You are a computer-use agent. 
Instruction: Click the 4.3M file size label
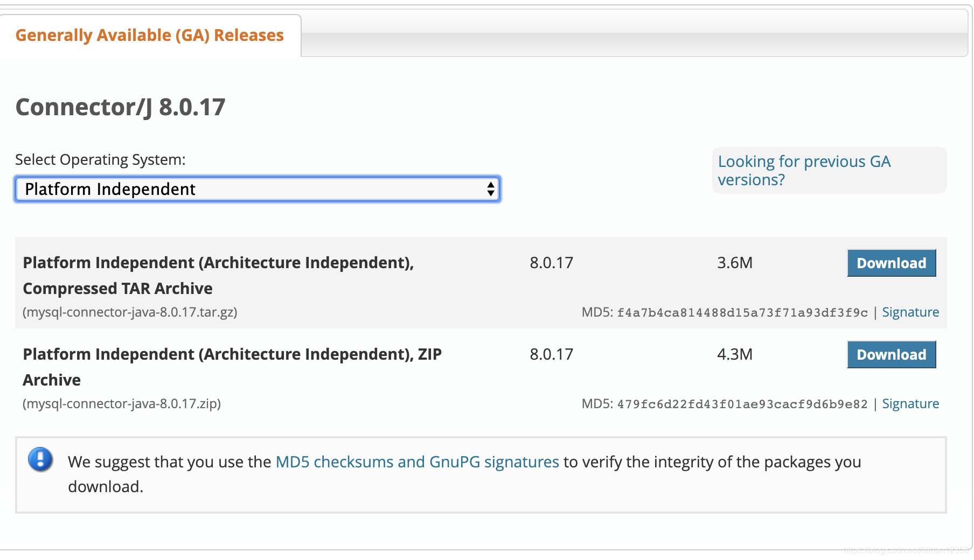click(x=734, y=354)
